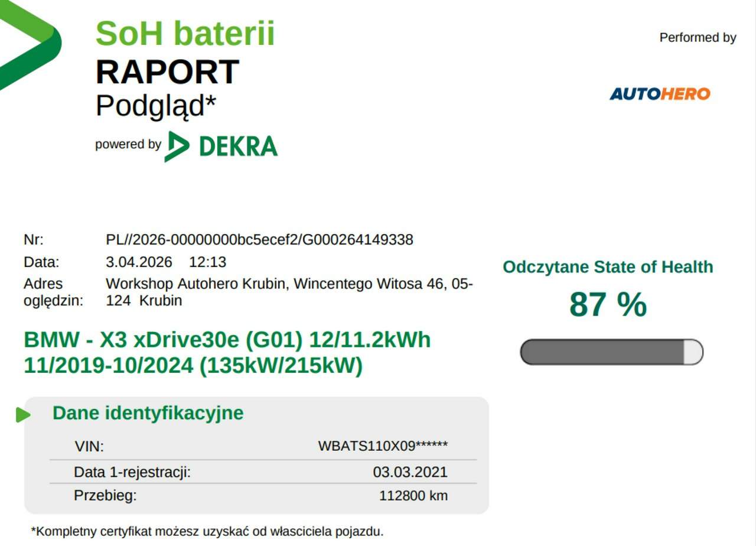Click the RAPORT heading
This screenshot has width=756, height=546.
coord(167,72)
